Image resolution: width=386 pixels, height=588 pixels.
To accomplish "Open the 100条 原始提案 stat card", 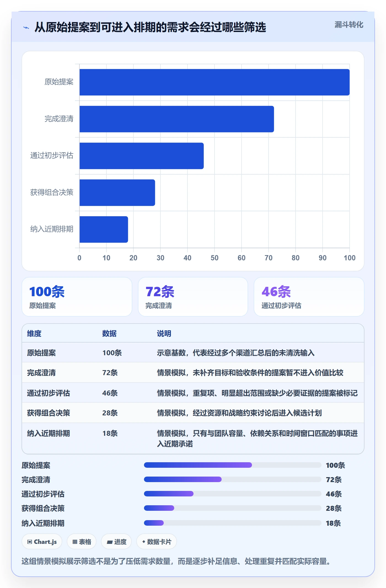I will 77,297.
